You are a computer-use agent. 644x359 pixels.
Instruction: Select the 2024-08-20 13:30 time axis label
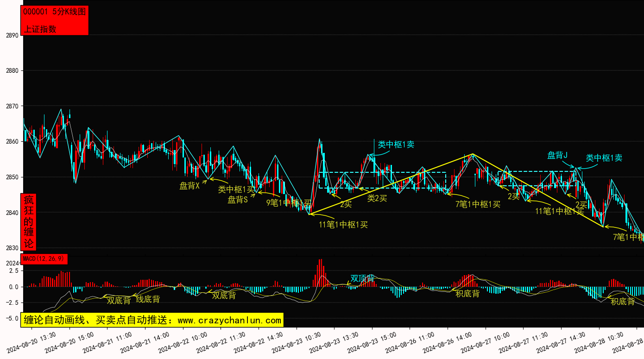click(32, 342)
